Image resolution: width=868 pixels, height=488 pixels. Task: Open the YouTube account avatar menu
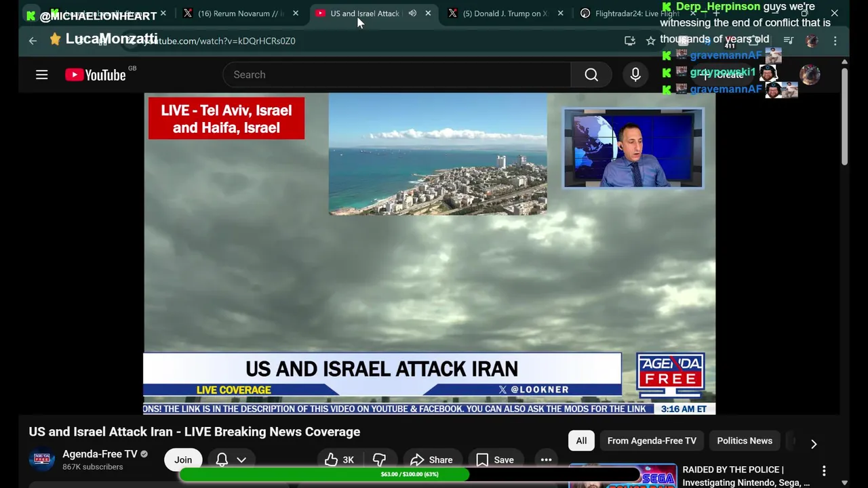point(810,75)
